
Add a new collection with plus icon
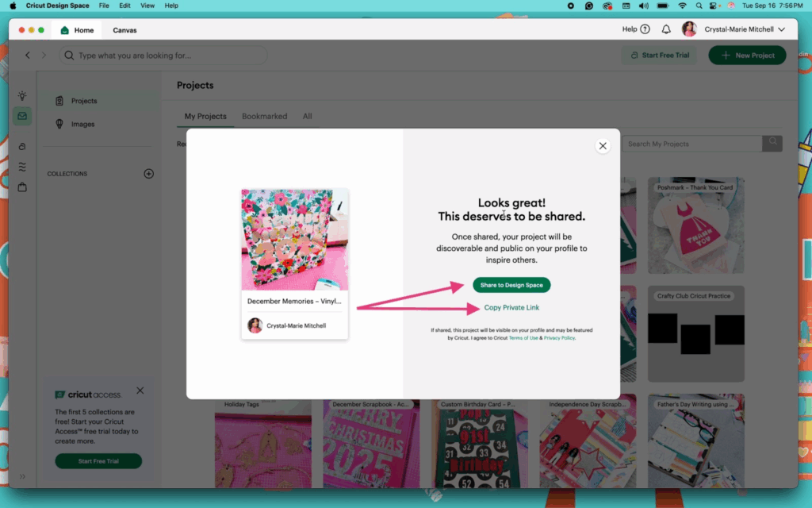point(148,174)
